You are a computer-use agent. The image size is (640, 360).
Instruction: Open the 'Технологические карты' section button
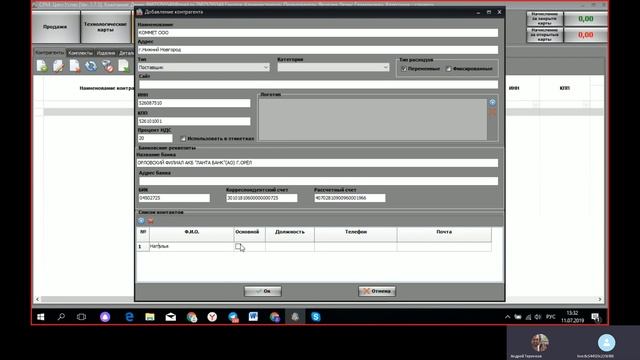(x=105, y=27)
